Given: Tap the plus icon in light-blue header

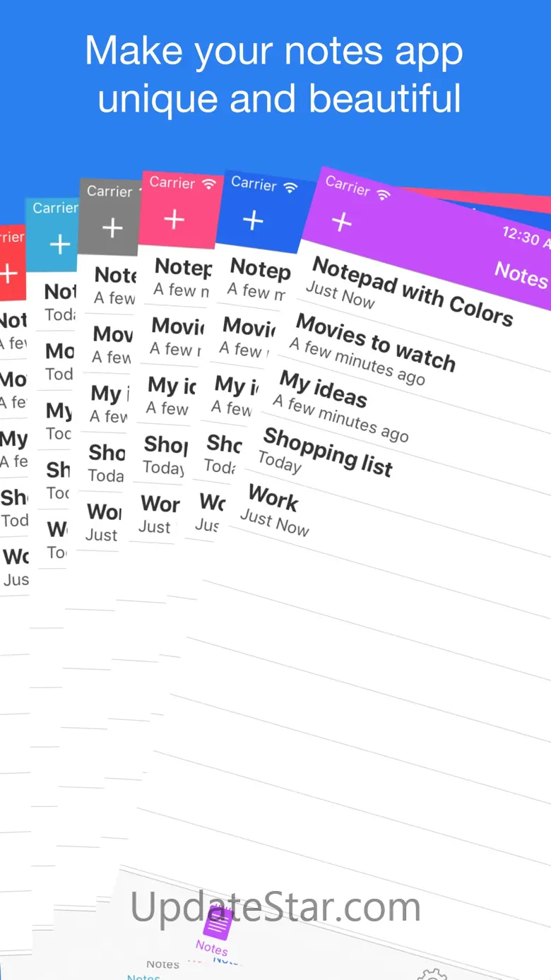Looking at the screenshot, I should (60, 244).
